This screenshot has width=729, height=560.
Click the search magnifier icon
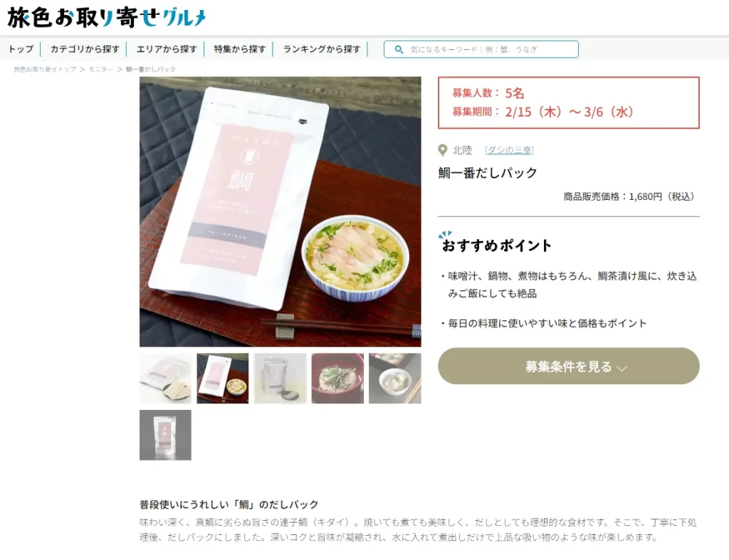click(x=399, y=49)
